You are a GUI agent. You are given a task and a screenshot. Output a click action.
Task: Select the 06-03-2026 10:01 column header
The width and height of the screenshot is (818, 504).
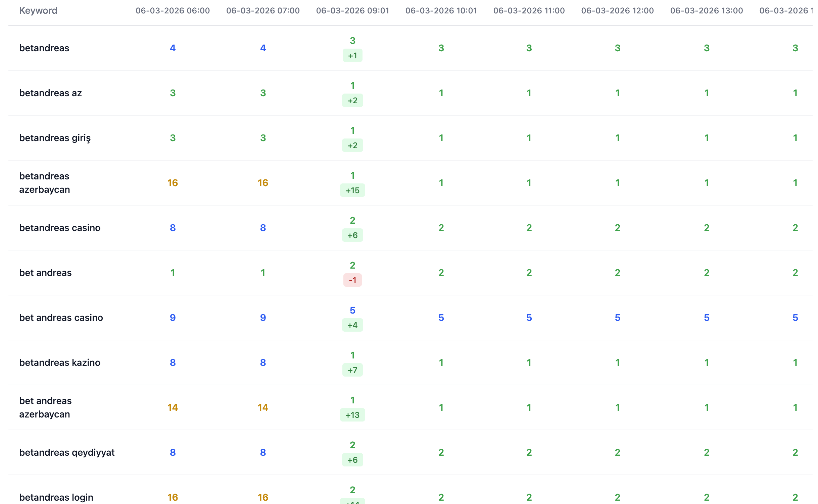[x=441, y=10]
